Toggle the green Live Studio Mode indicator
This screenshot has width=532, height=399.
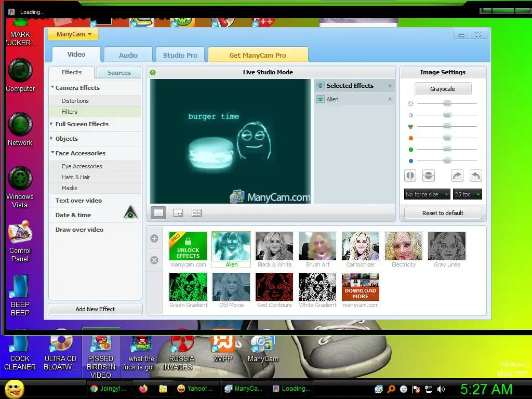153,73
